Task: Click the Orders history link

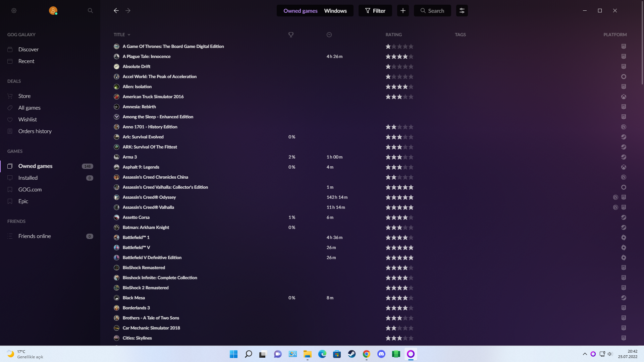Action: click(35, 131)
